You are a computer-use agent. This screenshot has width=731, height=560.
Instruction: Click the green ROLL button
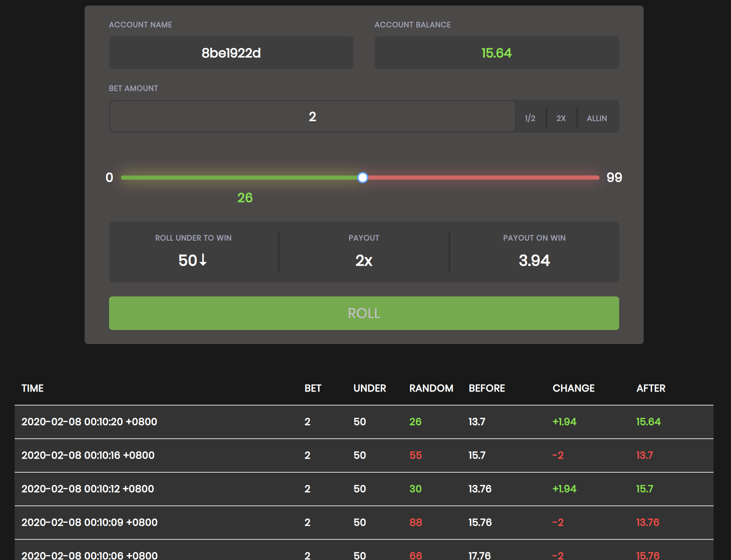pos(364,313)
